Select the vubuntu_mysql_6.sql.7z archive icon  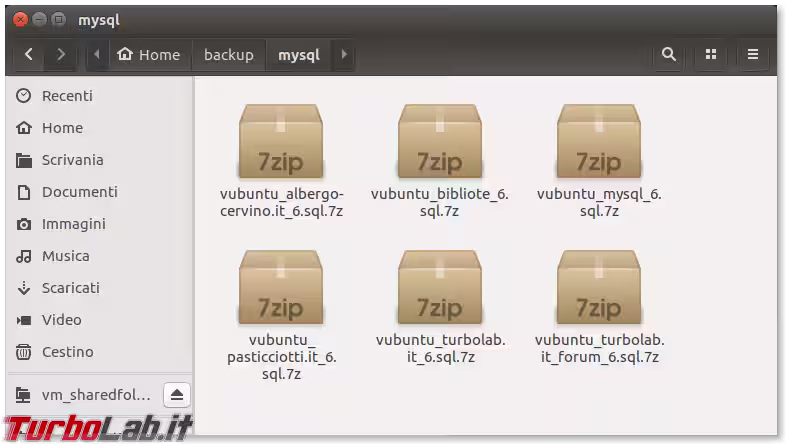tap(599, 141)
